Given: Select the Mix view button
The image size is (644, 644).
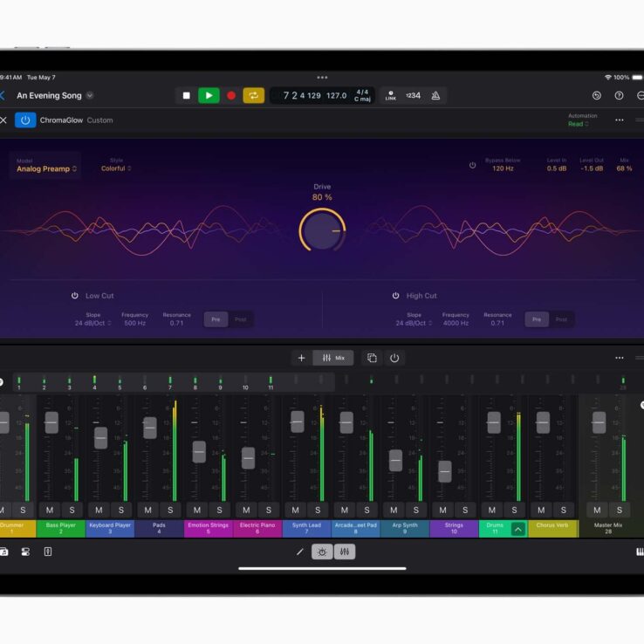Looking at the screenshot, I should pos(333,358).
